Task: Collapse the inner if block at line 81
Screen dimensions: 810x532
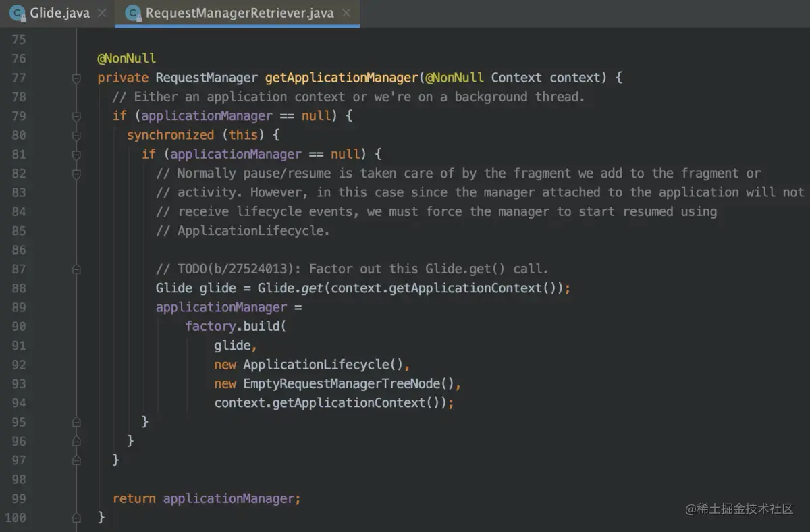Action: pos(76,155)
